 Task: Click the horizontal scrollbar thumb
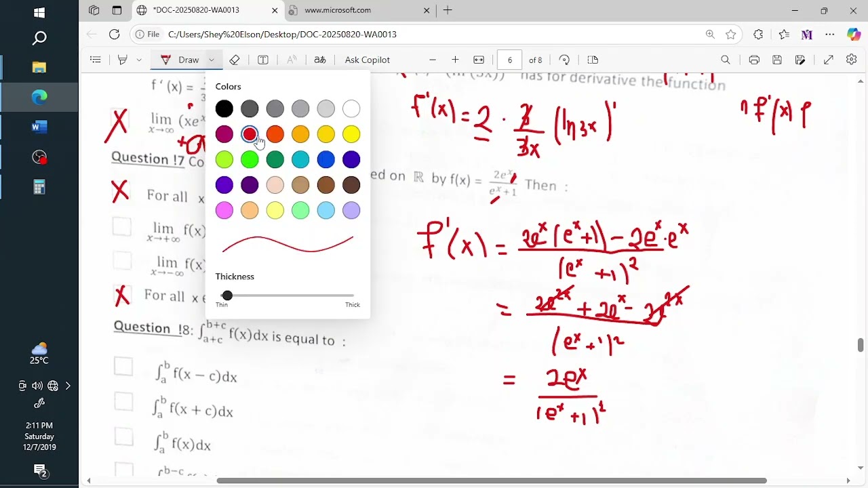(492, 481)
